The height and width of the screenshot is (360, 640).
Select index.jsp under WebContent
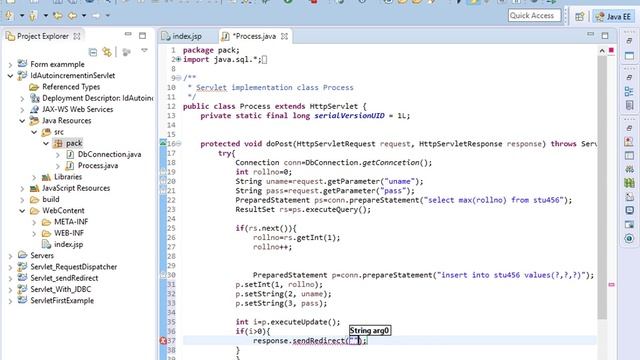pos(63,244)
